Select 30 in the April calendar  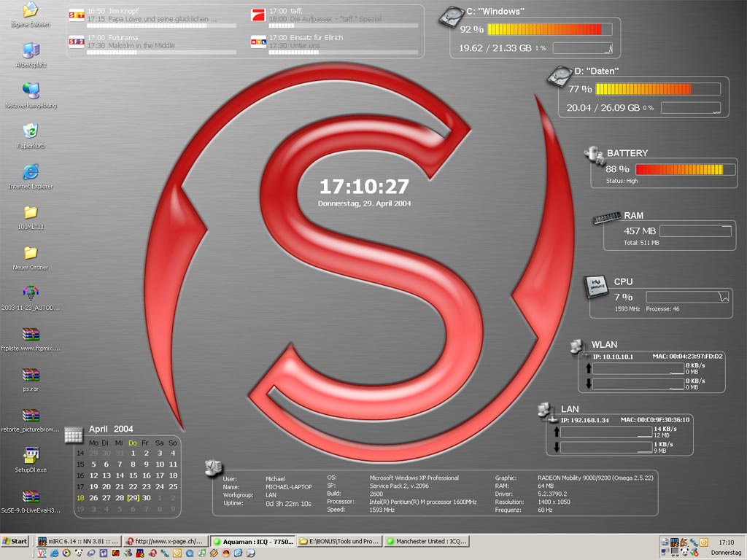[147, 498]
